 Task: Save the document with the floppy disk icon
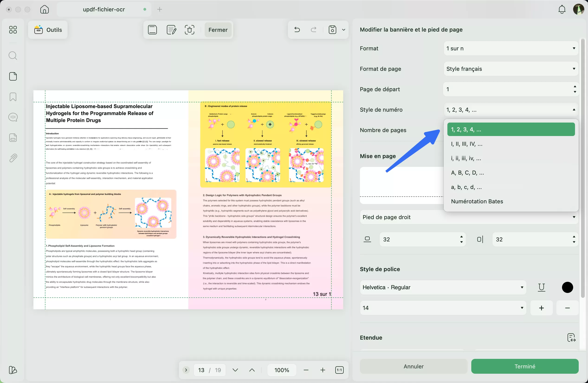tap(332, 30)
